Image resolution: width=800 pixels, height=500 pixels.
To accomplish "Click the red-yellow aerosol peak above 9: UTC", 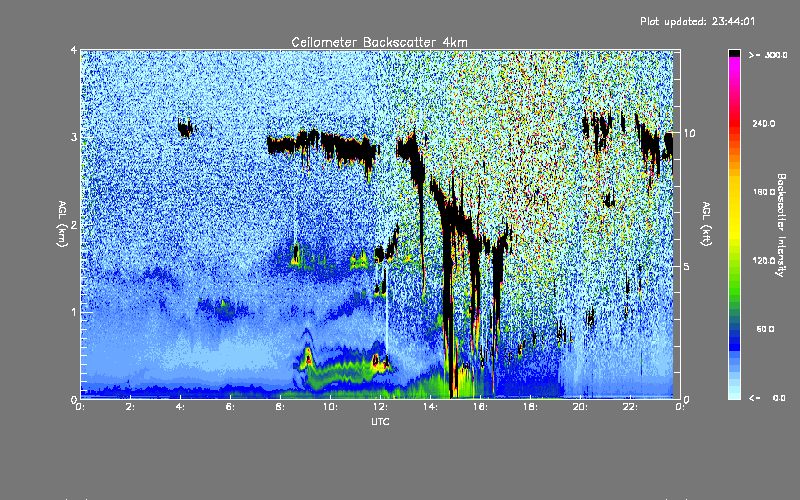I will 308,357.
